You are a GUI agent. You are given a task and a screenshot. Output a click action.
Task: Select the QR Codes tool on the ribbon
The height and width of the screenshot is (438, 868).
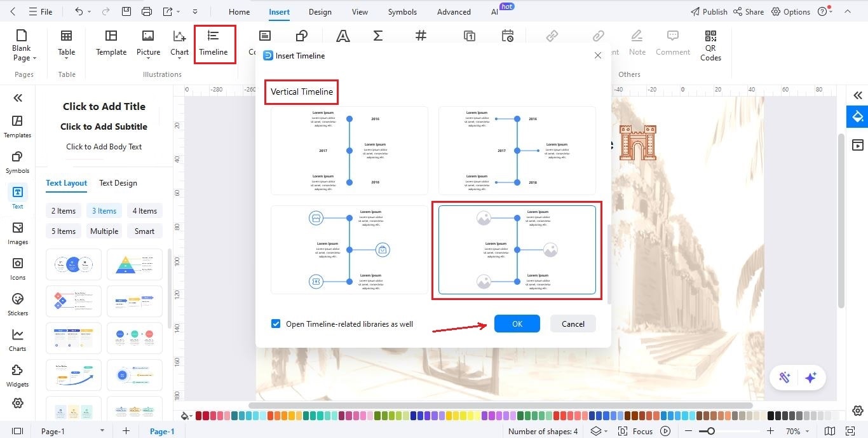click(x=710, y=43)
